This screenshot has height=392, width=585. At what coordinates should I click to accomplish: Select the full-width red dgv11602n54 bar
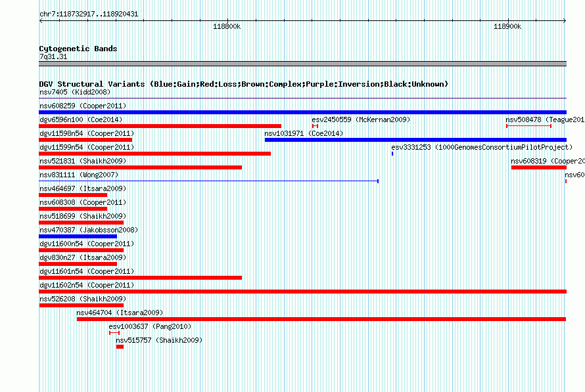[x=302, y=292]
